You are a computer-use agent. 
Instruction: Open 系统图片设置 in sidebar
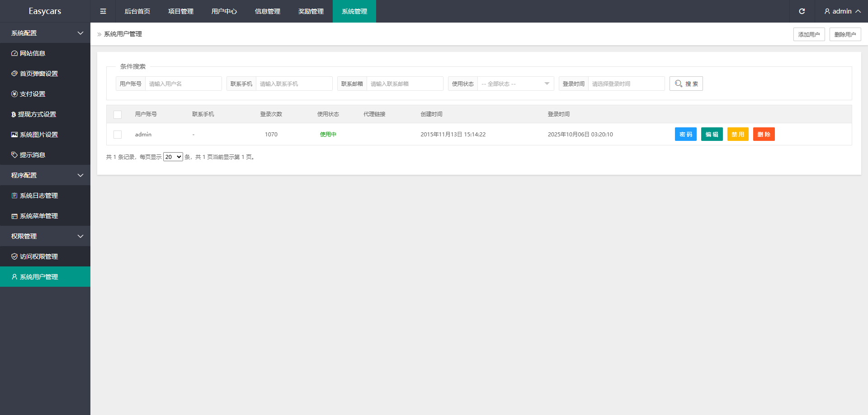[x=38, y=135]
